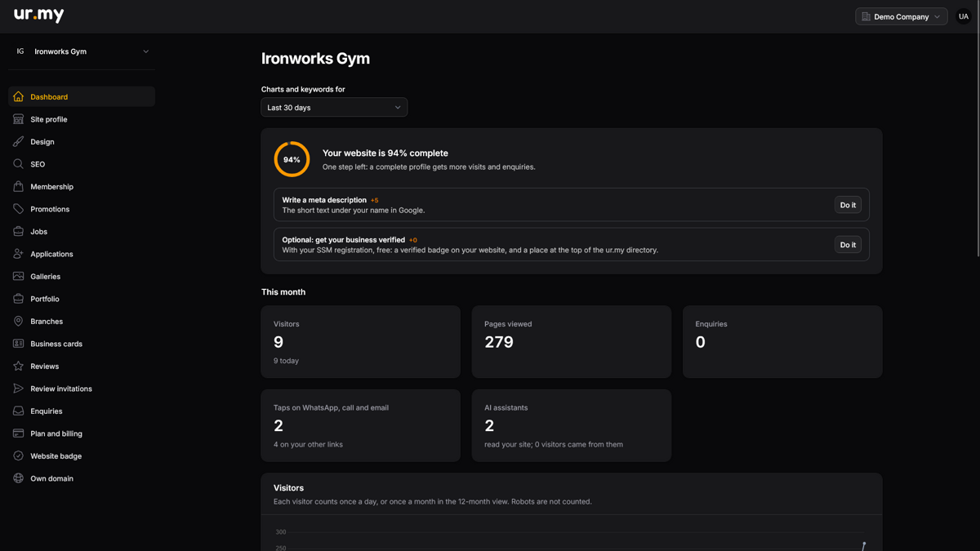Click the building icon beside Demo Company
The height and width of the screenshot is (551, 980).
point(866,16)
